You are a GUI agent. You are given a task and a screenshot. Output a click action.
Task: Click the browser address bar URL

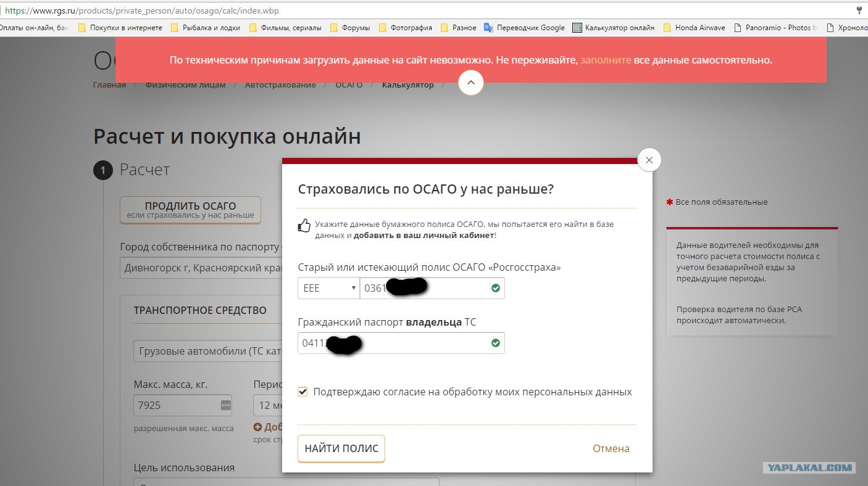[x=142, y=11]
